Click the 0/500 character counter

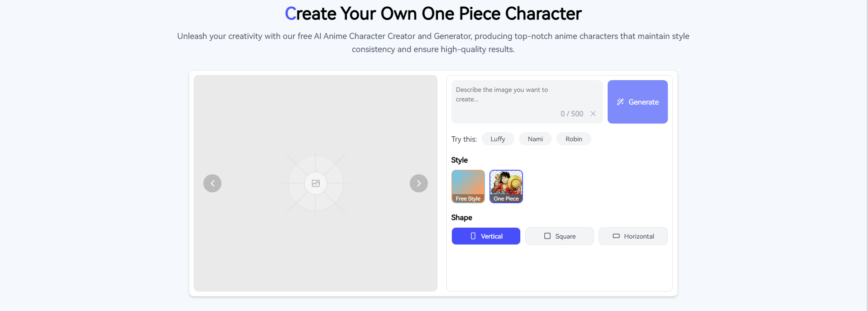571,114
